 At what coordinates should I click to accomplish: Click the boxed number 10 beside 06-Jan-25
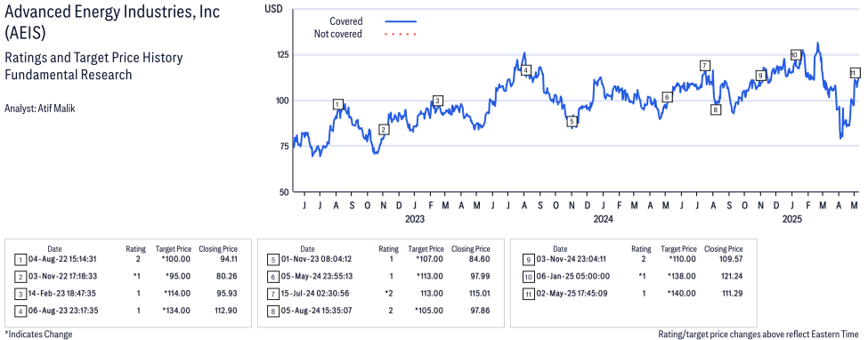[528, 276]
